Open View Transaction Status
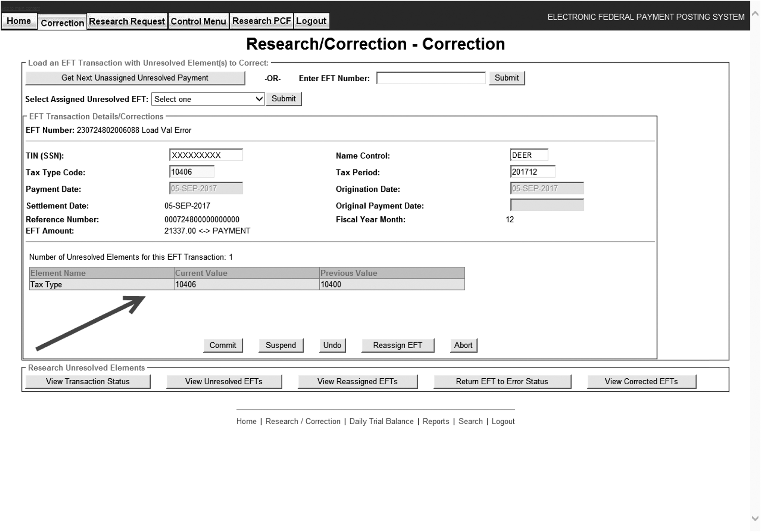This screenshot has width=761, height=532. point(88,381)
